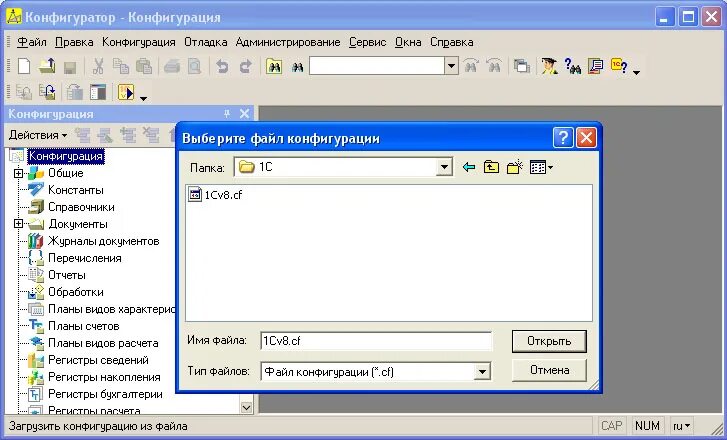The height and width of the screenshot is (440, 727).
Task: Click the Find next binoculars icon
Action: pyautogui.click(x=494, y=66)
